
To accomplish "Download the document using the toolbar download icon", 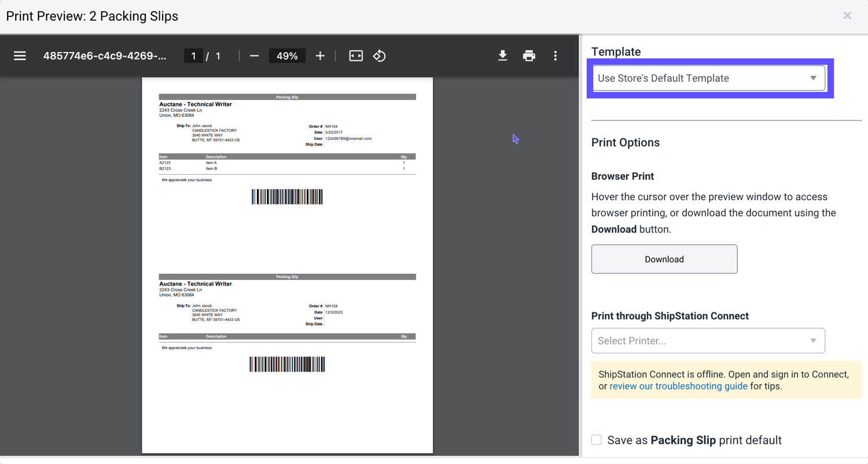I will tap(502, 56).
